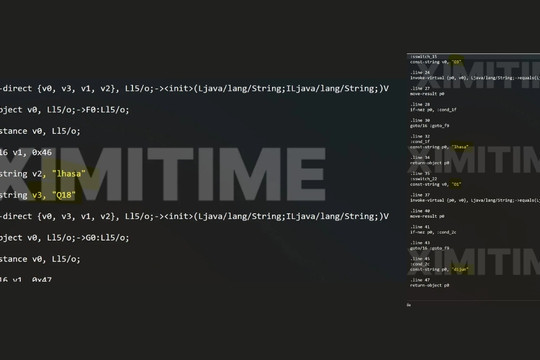This screenshot has height=360, width=540.
Task: Click ".line 45" in right code panel
Action: [x=420, y=259]
